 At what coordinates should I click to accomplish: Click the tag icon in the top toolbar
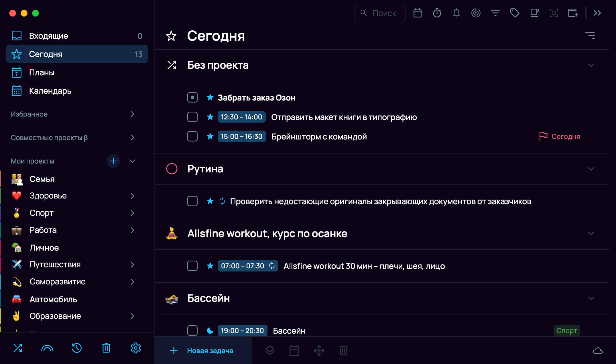coord(515,13)
